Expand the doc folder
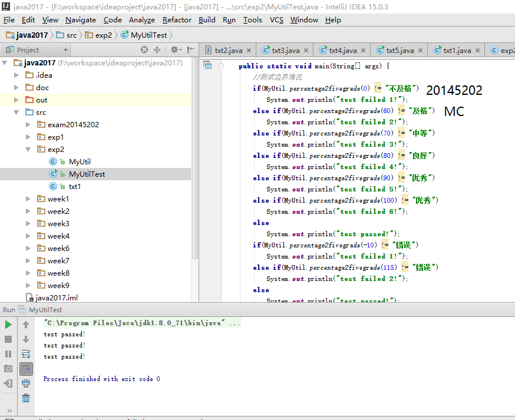515x420 pixels. pos(16,87)
